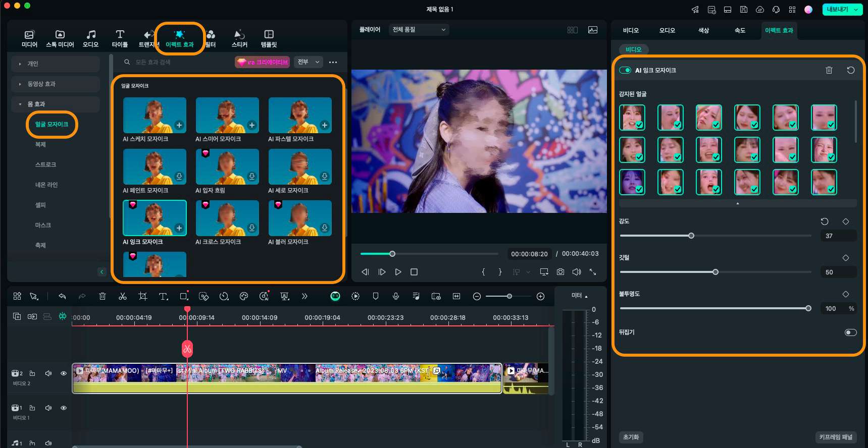Select the AI 잉크 모자이크 thumbnail

point(155,217)
